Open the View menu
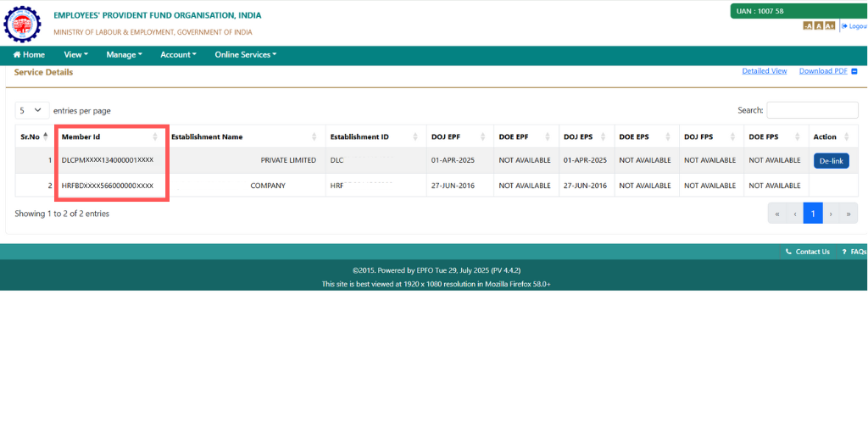This screenshot has width=868, height=428. click(x=75, y=55)
